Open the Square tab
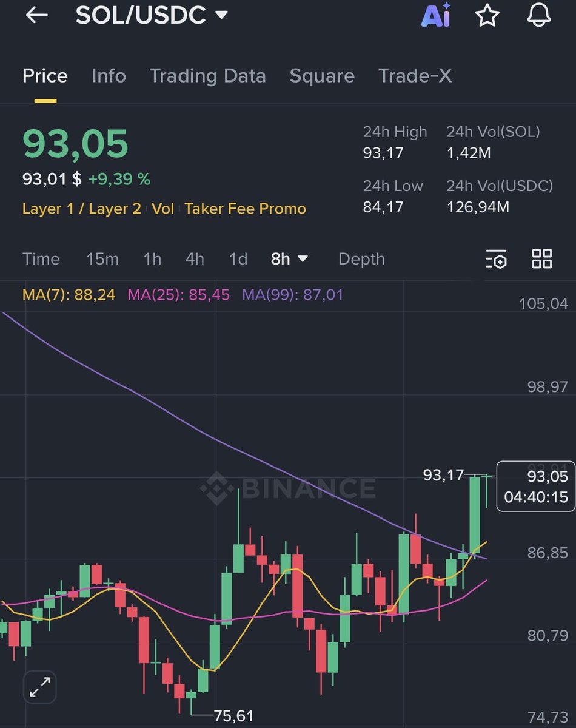This screenshot has width=576, height=728. point(322,76)
